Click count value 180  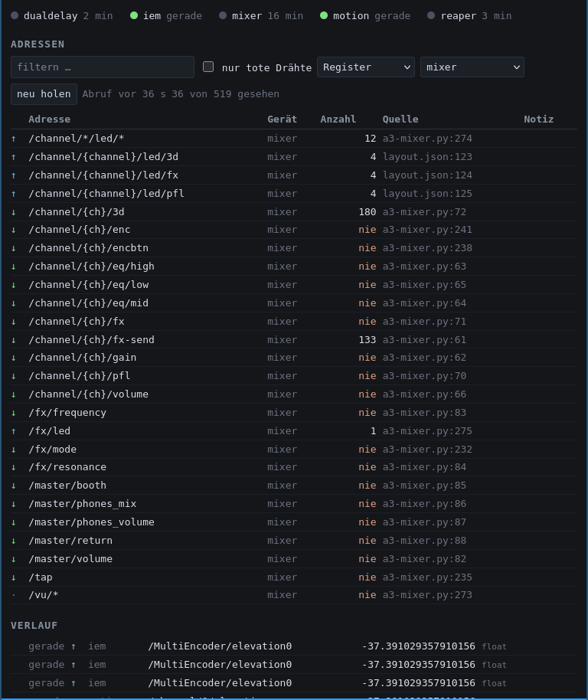(367, 211)
